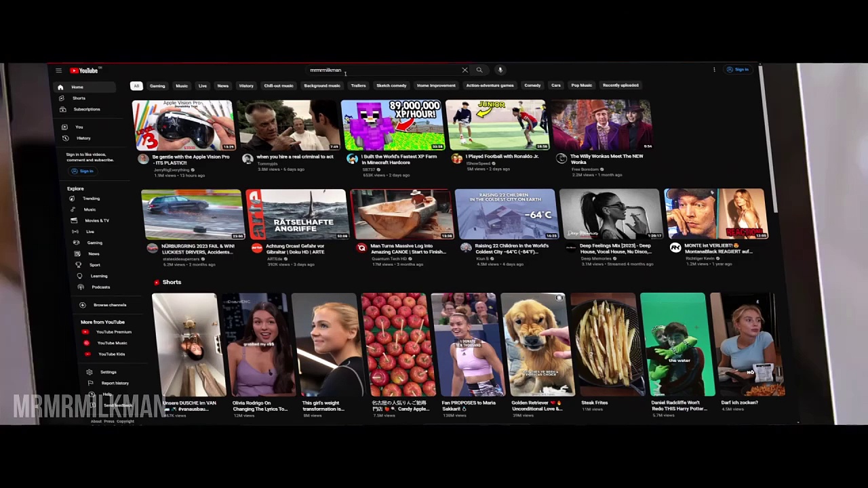868x488 pixels.
Task: Click into the search input field
Action: pos(380,70)
